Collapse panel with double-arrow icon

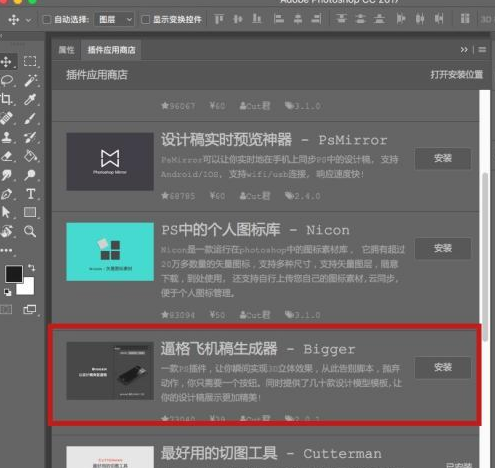tap(464, 50)
